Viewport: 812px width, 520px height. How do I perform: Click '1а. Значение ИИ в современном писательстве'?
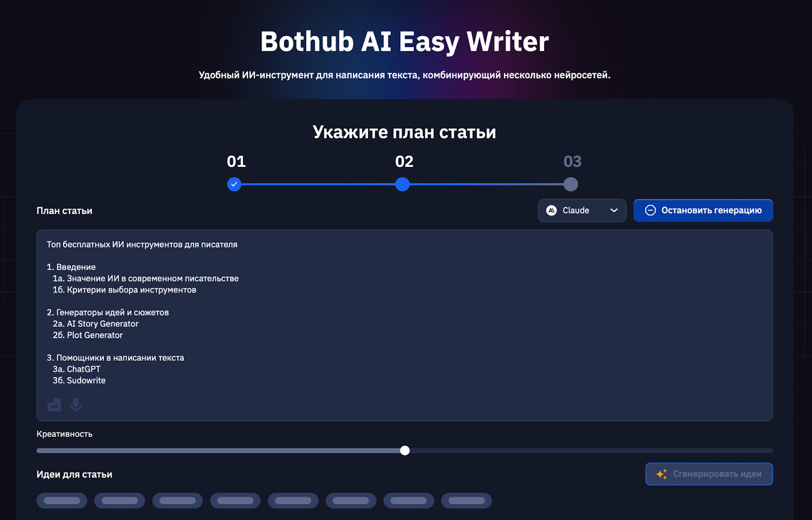[x=146, y=279]
